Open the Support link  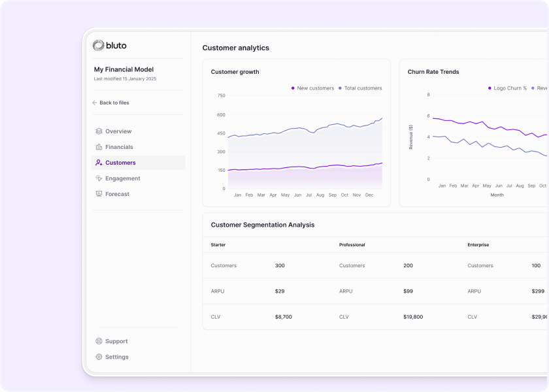(116, 341)
